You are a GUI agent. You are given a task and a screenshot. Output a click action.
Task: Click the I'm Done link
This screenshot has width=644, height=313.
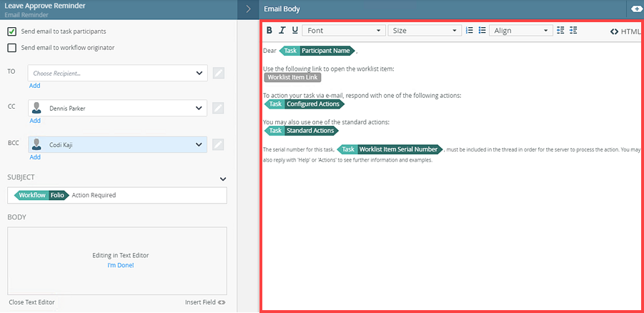[120, 265]
